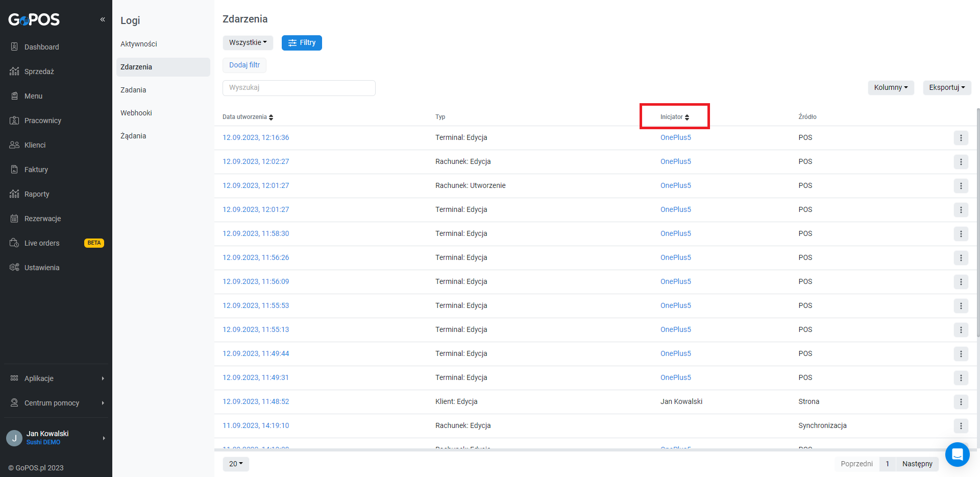This screenshot has width=980, height=477.
Task: Open three-dot menu for Klient: Edycja row
Action: coord(961,402)
